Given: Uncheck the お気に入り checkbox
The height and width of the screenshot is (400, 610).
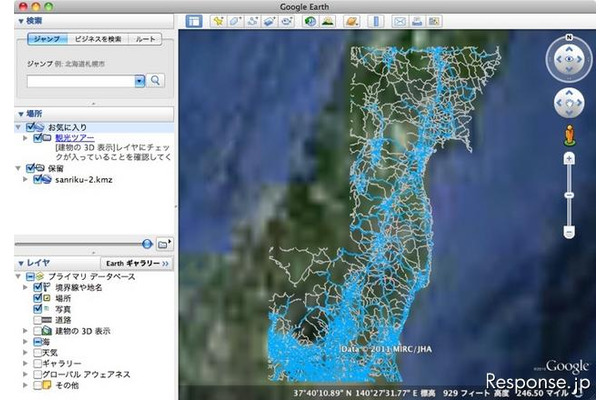Looking at the screenshot, I should point(30,127).
